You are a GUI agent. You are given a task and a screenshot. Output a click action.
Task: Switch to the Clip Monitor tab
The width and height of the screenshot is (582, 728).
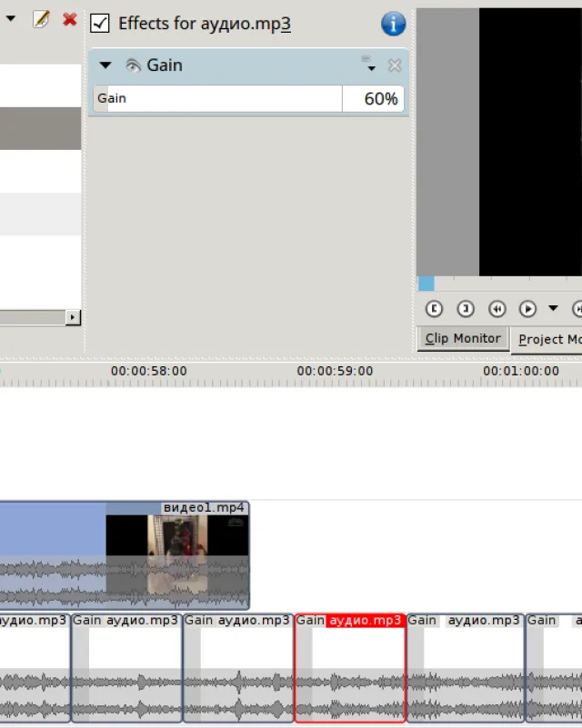point(463,338)
